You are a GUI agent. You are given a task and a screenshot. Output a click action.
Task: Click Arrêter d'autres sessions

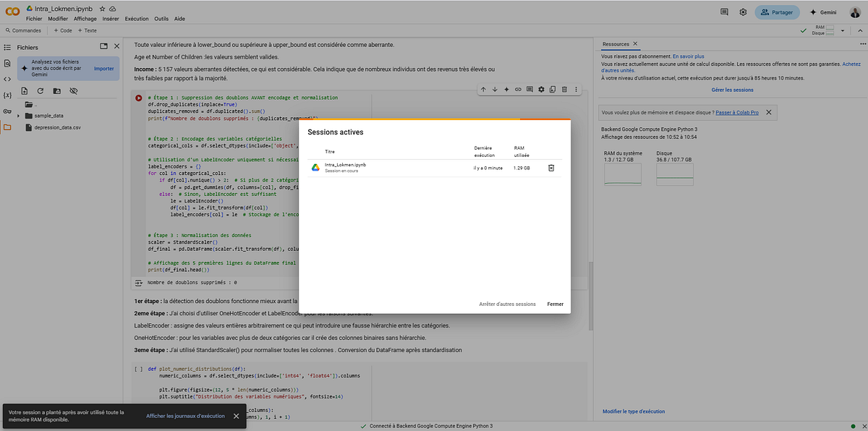[507, 304]
